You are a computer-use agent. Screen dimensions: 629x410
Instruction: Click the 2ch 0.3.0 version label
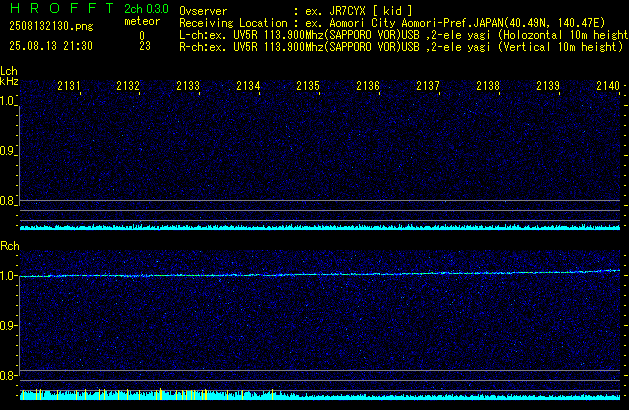tap(146, 8)
